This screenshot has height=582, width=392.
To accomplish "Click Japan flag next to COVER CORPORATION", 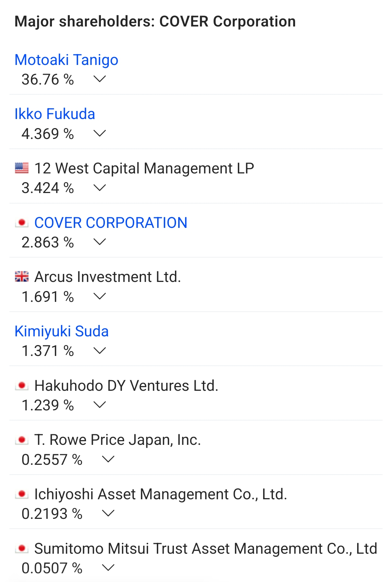I will click(22, 222).
